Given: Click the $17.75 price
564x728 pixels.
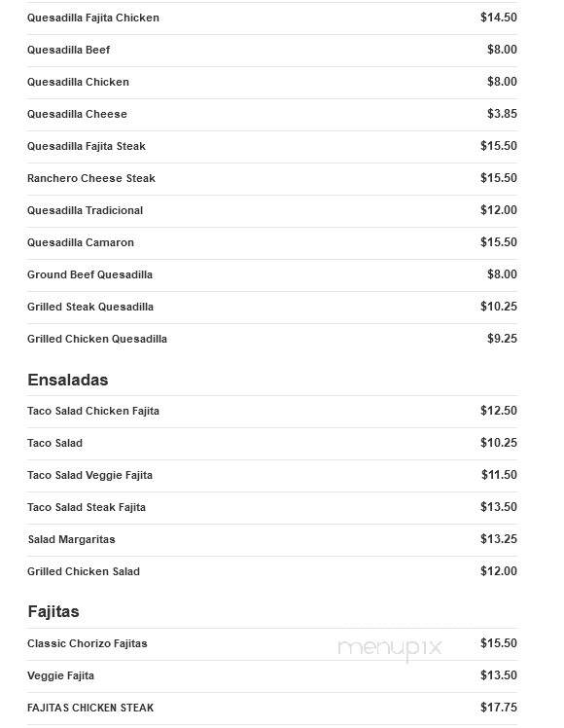Looking at the screenshot, I should point(499,708).
